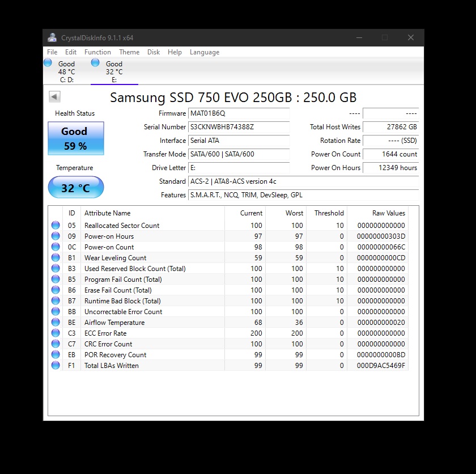Click status orb for Program Fail Count

pos(56,279)
